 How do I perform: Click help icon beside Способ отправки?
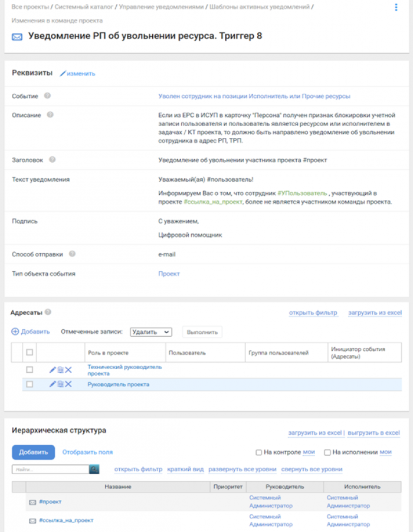[72, 254]
